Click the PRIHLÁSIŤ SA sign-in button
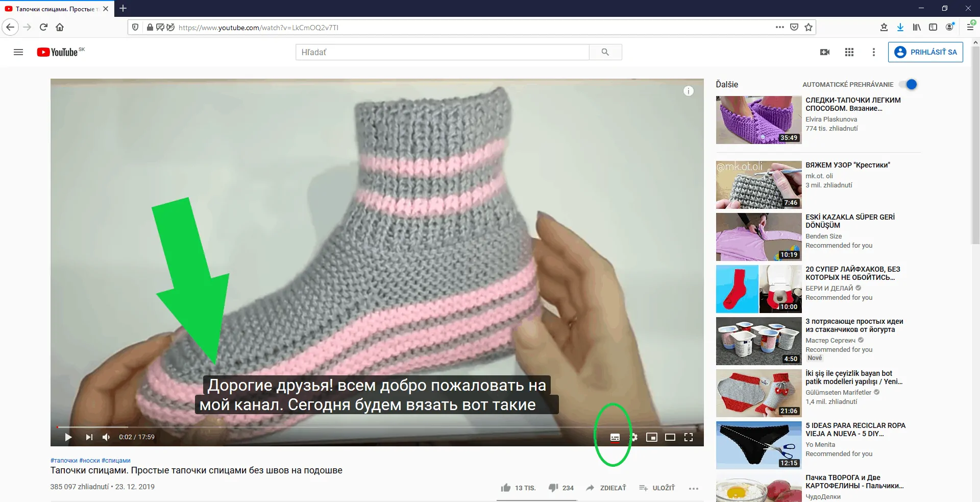This screenshot has height=502, width=980. 925,52
